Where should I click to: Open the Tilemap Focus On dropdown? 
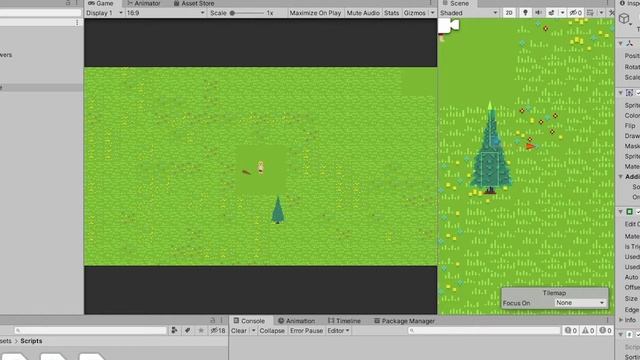point(580,303)
